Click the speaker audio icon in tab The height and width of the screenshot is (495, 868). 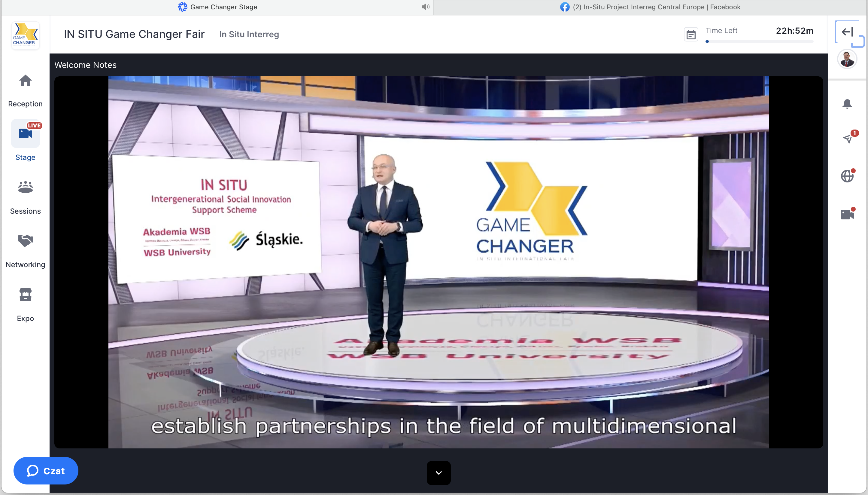[425, 7]
